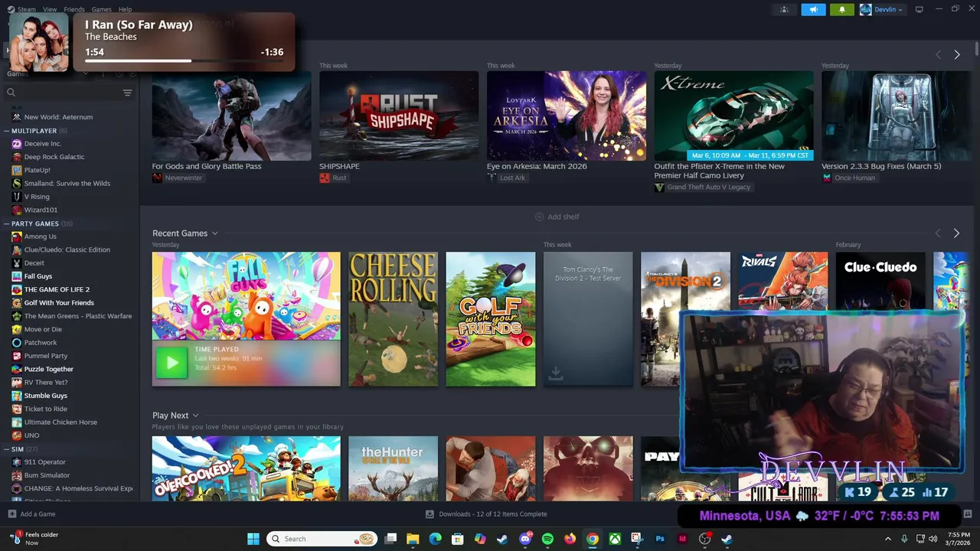Open the Overcooked 2 cover in Play Next
The image size is (980, 551).
tap(246, 468)
